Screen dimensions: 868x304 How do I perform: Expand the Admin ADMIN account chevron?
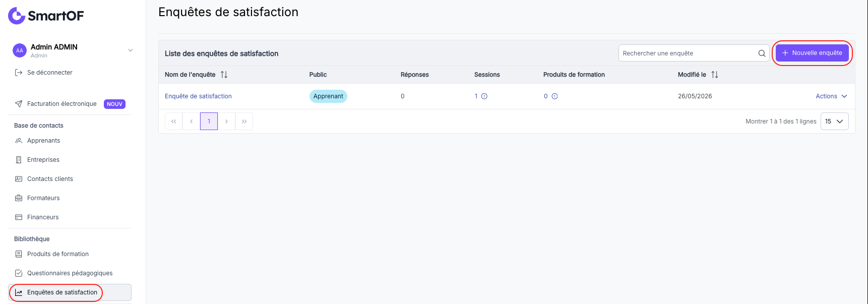point(131,50)
